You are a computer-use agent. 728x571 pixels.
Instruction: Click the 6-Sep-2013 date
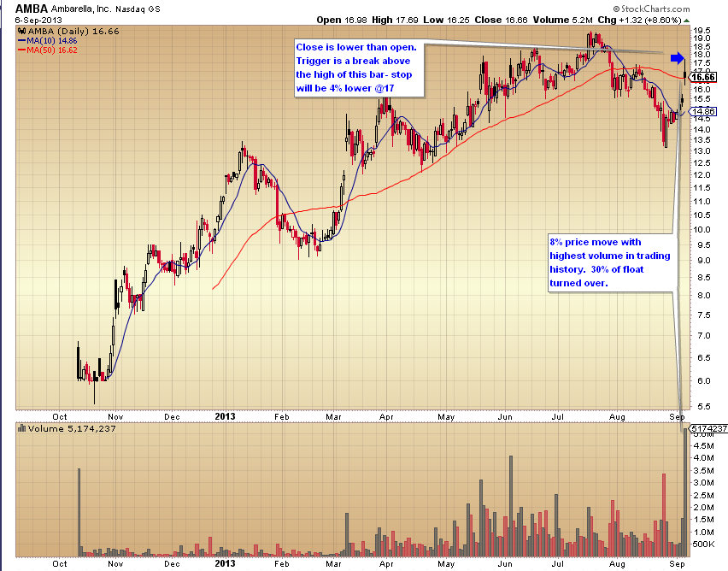coord(38,20)
